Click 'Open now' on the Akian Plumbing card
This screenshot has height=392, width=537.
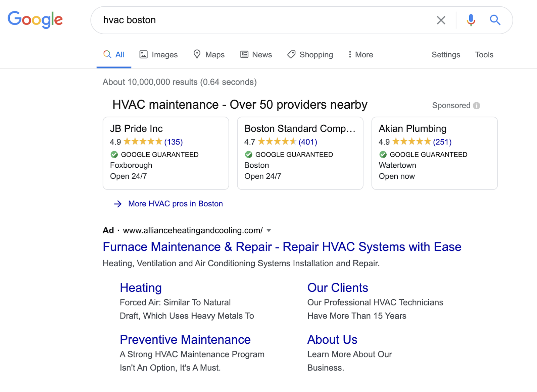pyautogui.click(x=397, y=176)
